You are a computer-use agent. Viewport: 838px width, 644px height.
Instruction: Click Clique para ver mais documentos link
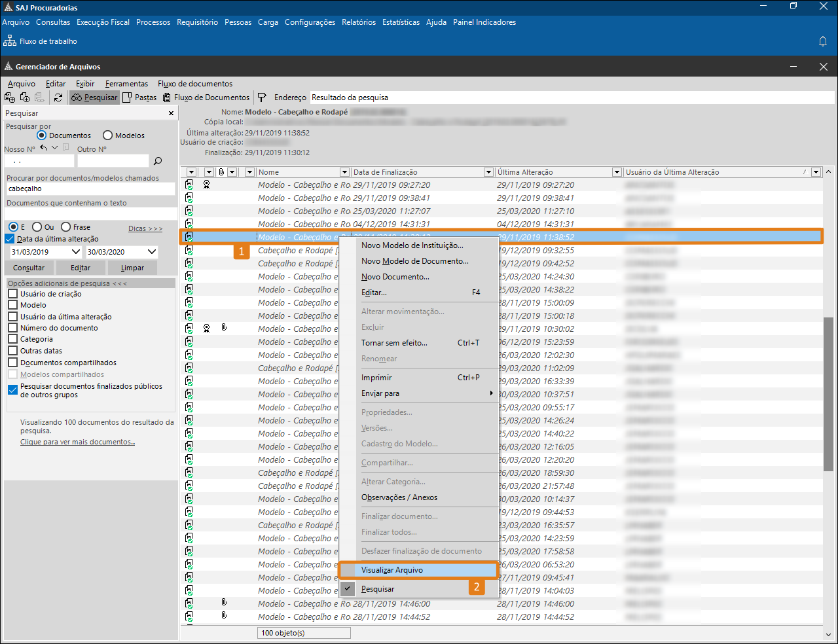coord(77,442)
